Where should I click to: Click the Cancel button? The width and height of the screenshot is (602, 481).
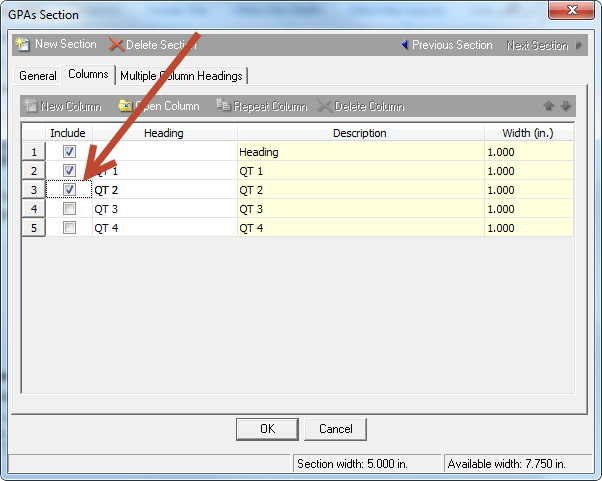pos(336,429)
